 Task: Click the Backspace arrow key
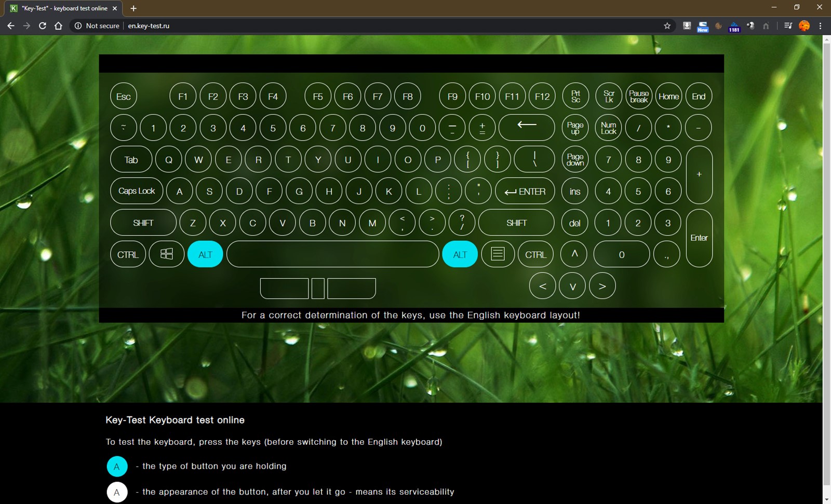tap(527, 128)
